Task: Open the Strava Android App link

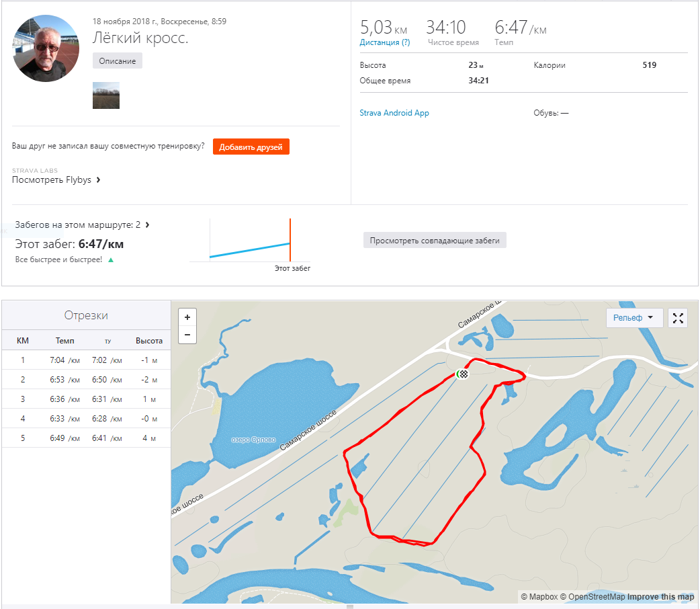Action: [x=394, y=113]
